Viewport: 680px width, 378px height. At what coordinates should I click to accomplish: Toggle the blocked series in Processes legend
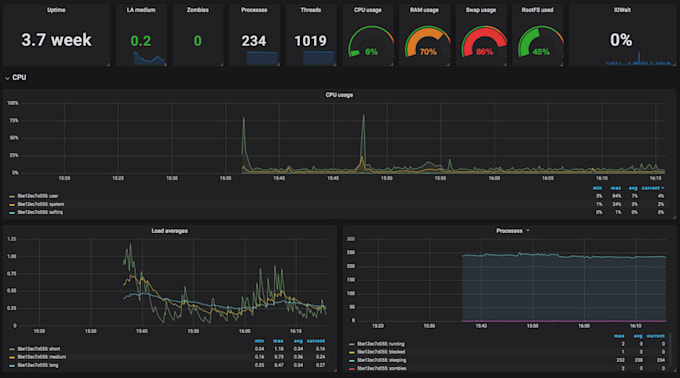(381, 352)
